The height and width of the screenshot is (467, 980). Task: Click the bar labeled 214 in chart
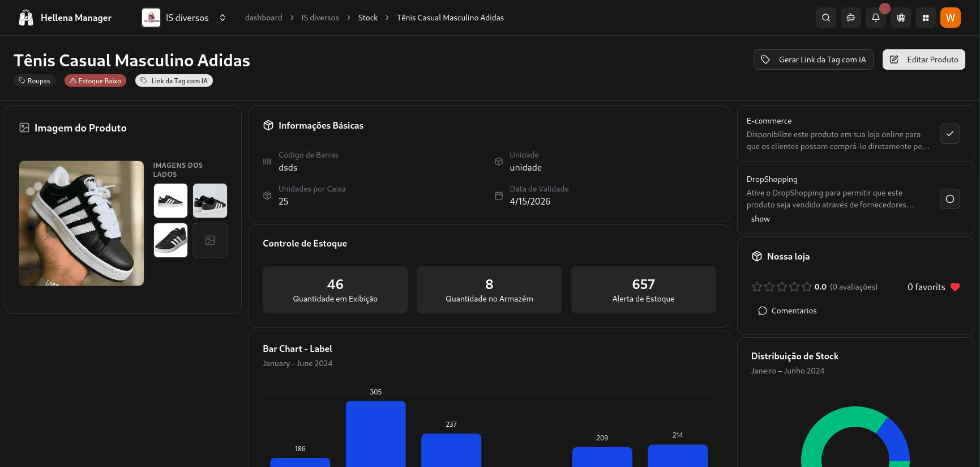(x=678, y=456)
